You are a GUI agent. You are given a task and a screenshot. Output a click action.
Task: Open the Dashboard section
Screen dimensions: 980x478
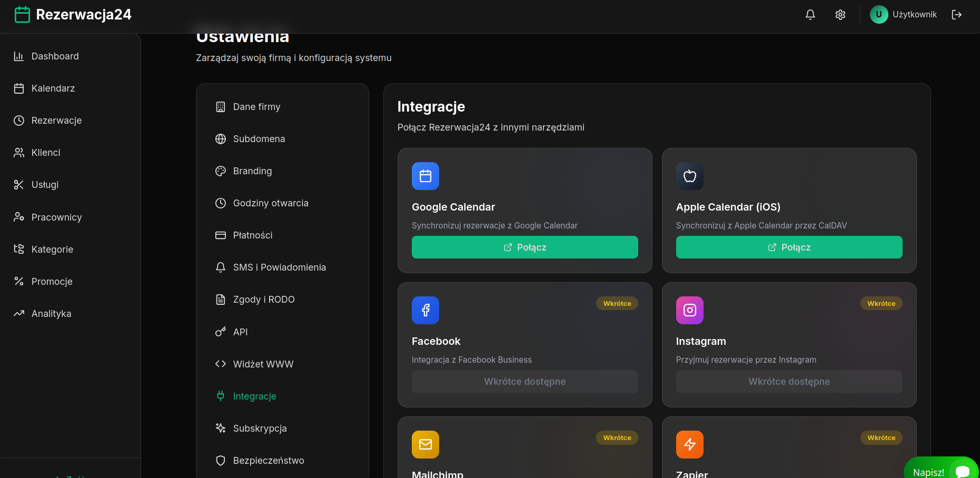coord(55,56)
